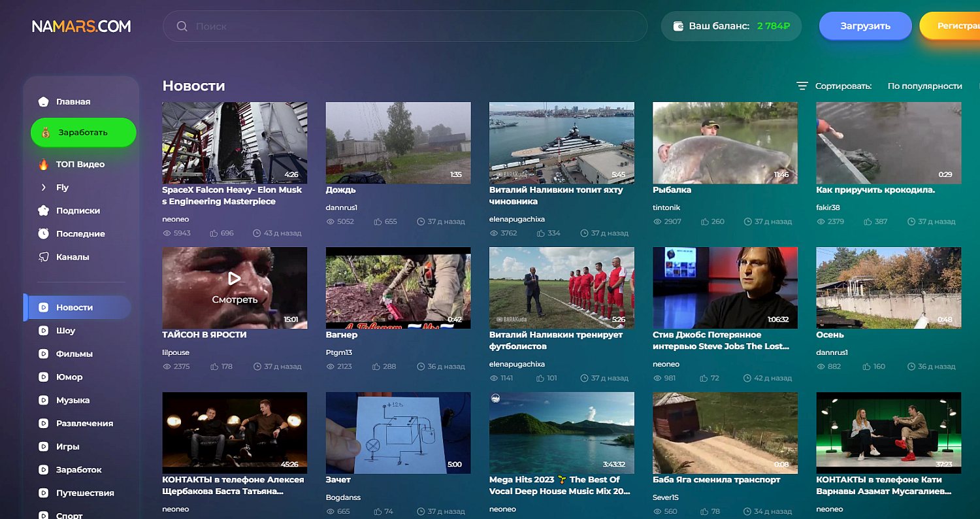Open the По популярности sort dropdown
980x519 pixels.
(924, 86)
